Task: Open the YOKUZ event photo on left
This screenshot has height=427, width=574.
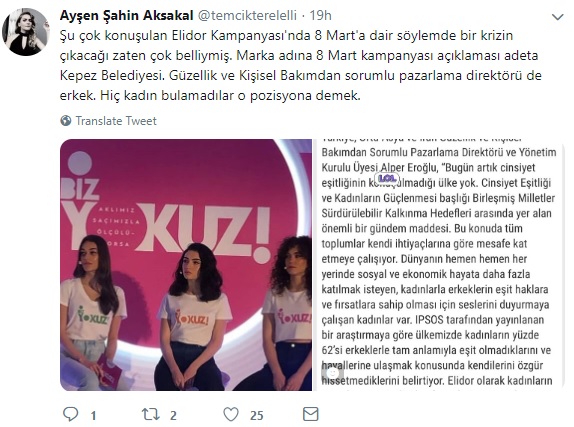Action: (x=186, y=265)
